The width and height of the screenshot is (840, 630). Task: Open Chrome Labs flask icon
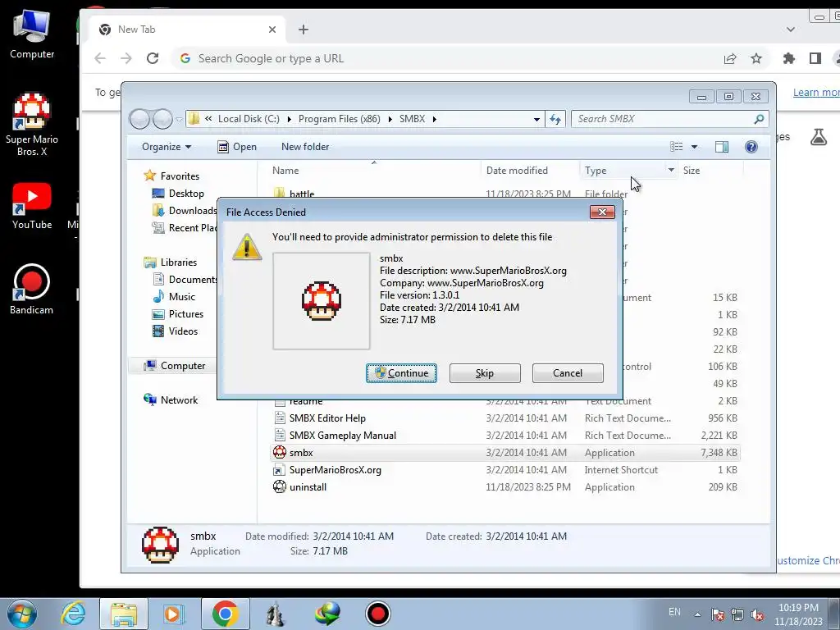(x=819, y=137)
